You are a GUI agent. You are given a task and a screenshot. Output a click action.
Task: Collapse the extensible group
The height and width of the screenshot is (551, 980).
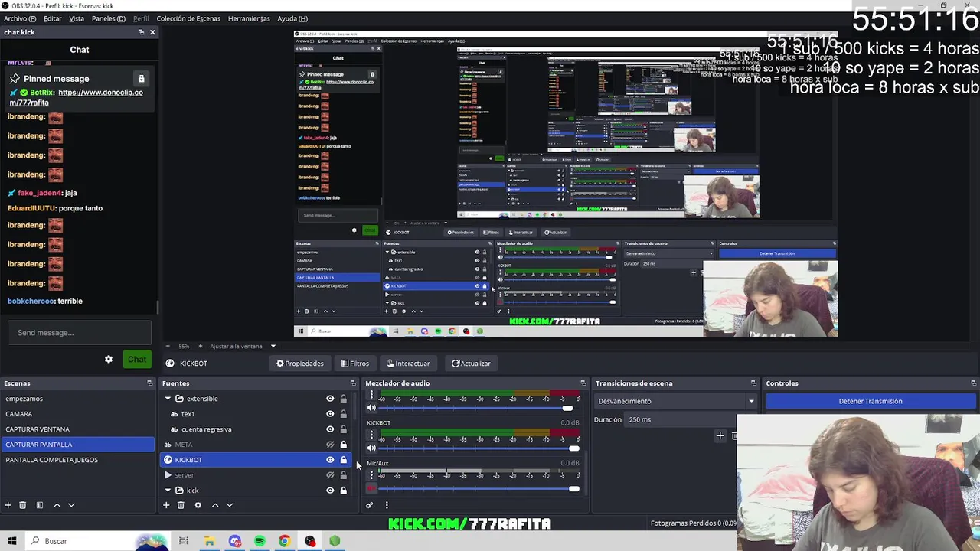[x=168, y=399]
